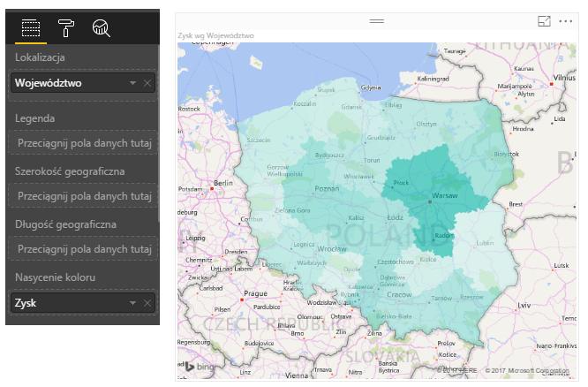The image size is (588, 387).
Task: Click the Zysk field pill
Action: click(x=66, y=303)
